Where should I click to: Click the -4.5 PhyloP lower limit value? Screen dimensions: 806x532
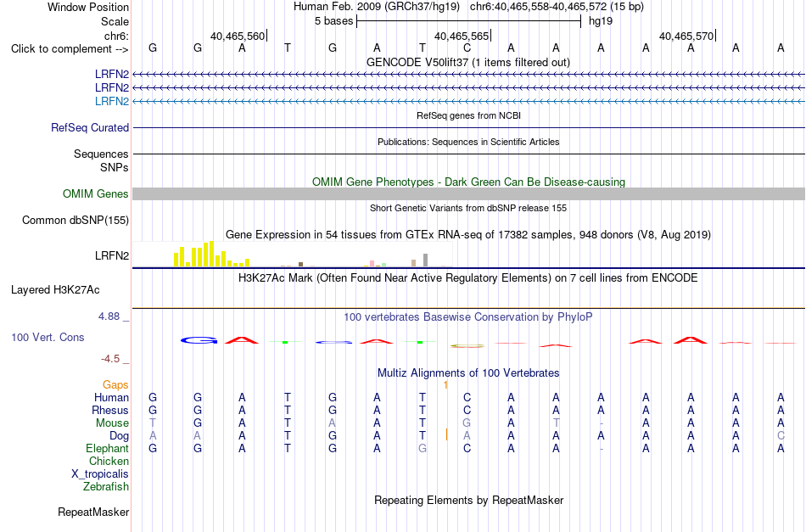pyautogui.click(x=110, y=359)
